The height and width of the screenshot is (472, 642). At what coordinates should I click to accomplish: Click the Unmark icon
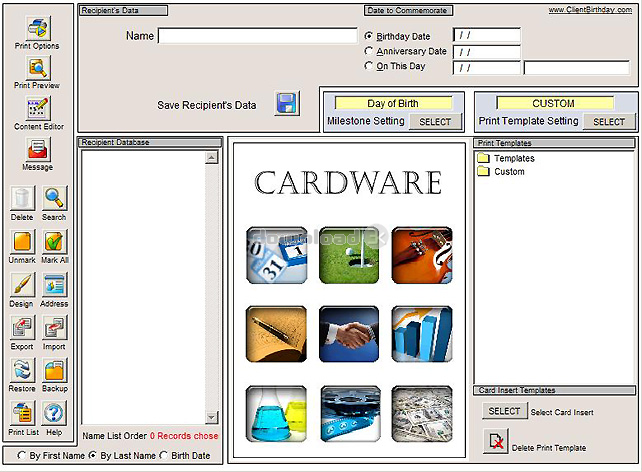point(22,242)
